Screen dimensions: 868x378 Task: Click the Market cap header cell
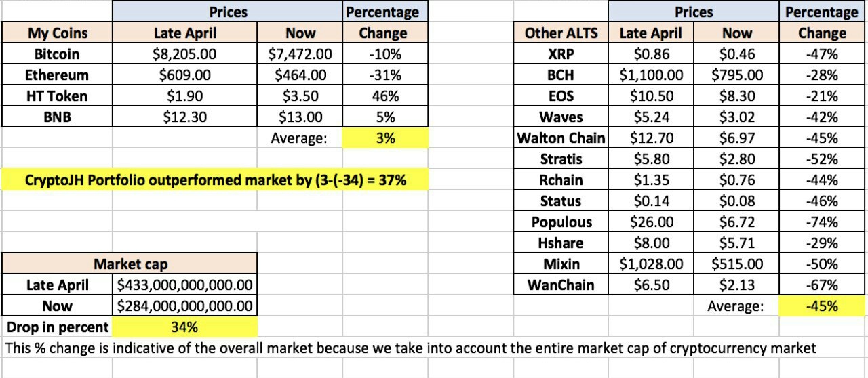(130, 264)
